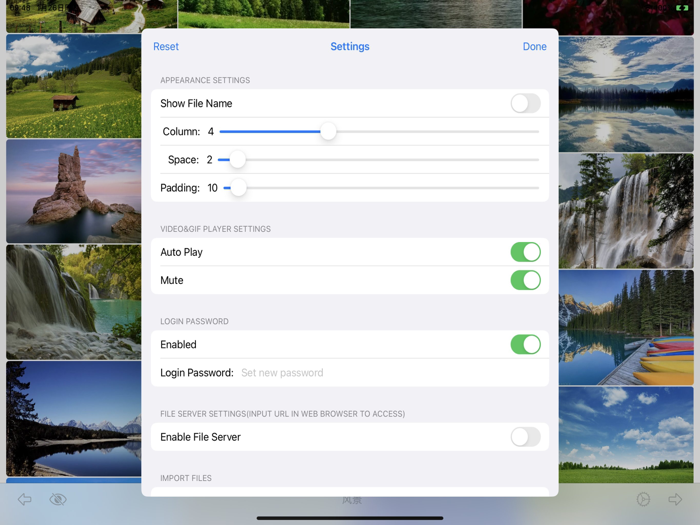Open the sun over lake reflection thumbnail

pyautogui.click(x=626, y=94)
